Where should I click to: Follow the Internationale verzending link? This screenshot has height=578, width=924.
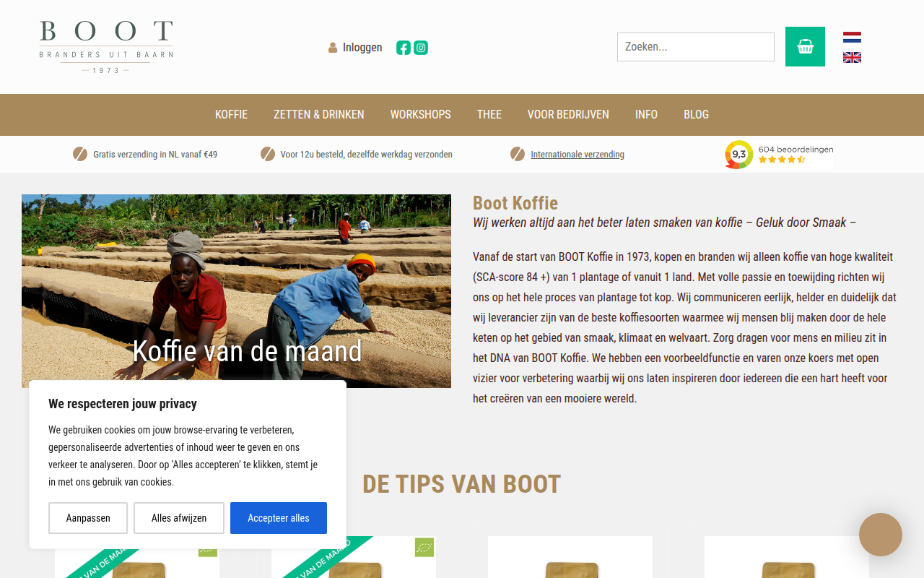(x=577, y=154)
